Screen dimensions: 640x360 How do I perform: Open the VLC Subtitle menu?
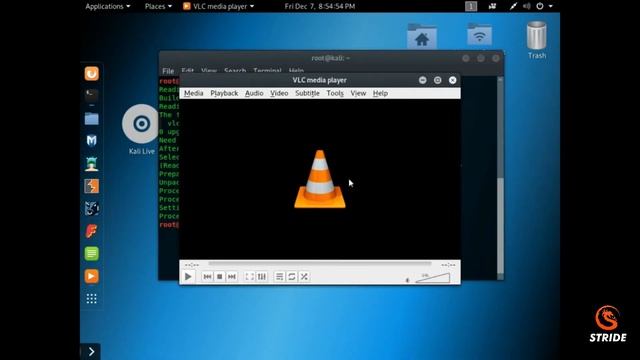click(x=307, y=93)
